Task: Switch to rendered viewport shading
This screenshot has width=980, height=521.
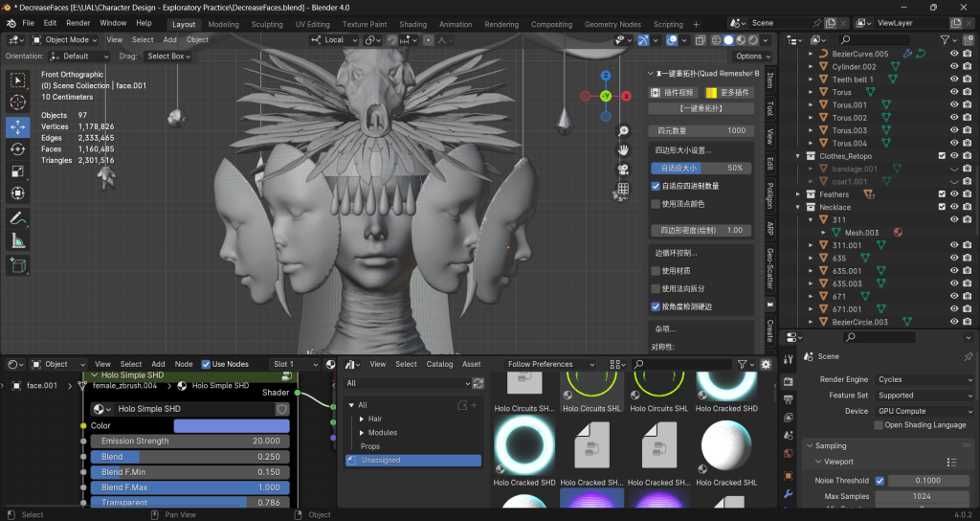Action: (753, 40)
